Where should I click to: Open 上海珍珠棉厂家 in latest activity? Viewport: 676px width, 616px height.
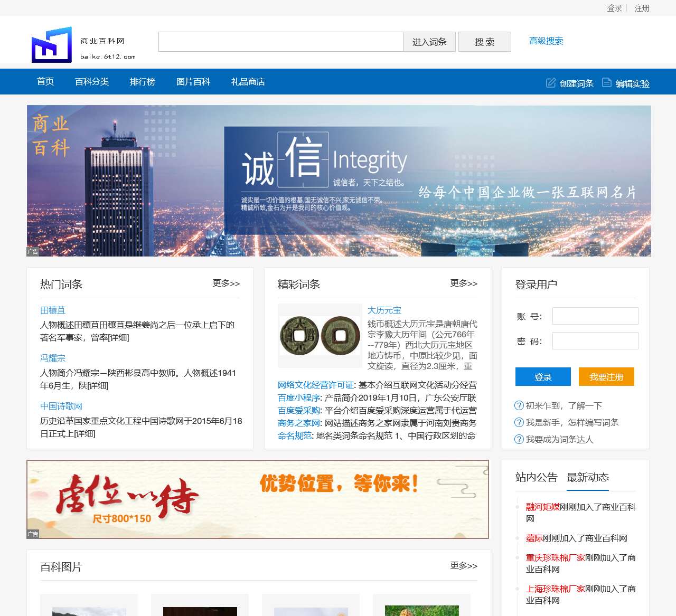[x=556, y=589]
